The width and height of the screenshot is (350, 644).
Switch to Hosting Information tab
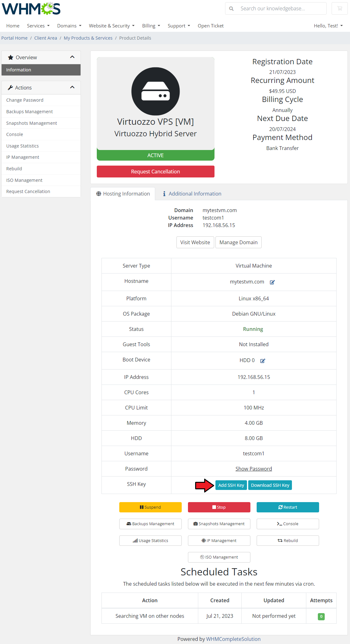(x=123, y=194)
